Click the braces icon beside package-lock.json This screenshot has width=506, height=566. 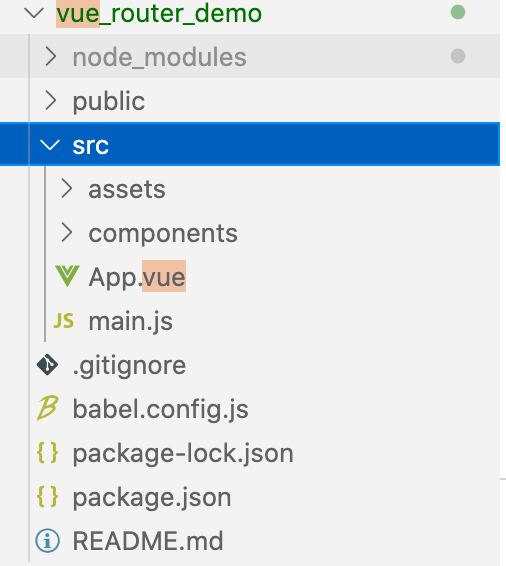47,453
